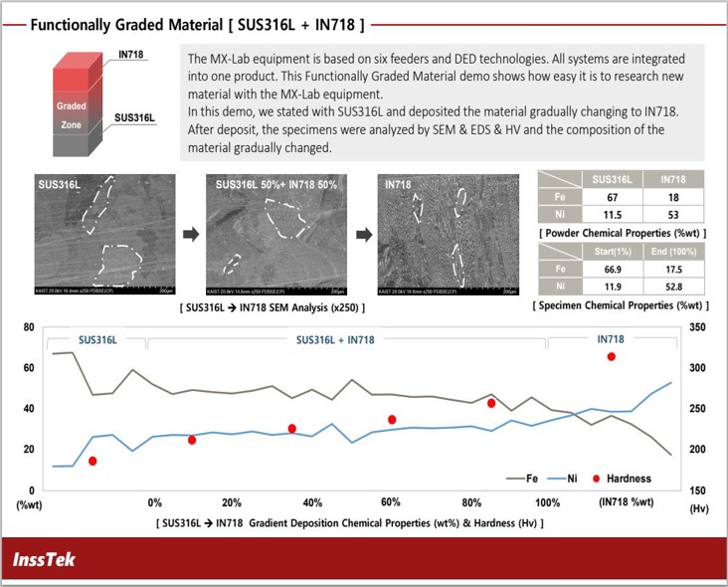The width and height of the screenshot is (728, 587).
Task: Click the gray Fe legend line
Action: [515, 479]
